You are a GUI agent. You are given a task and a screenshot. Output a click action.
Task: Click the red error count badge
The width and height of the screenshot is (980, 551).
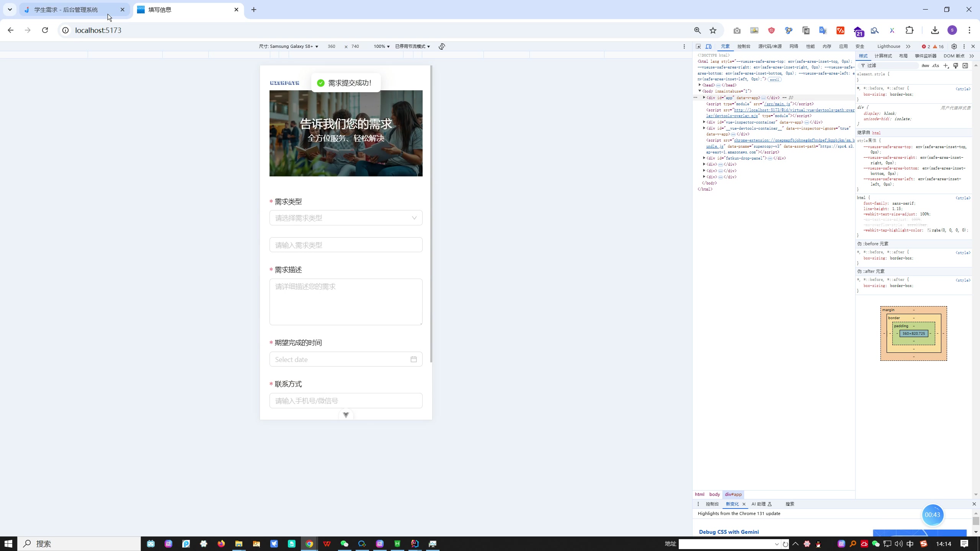[x=926, y=46]
